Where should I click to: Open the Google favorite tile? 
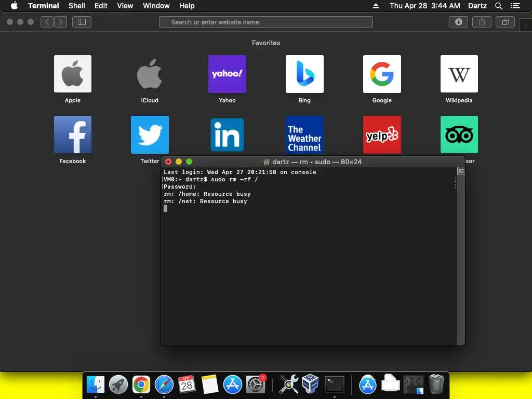pyautogui.click(x=382, y=74)
